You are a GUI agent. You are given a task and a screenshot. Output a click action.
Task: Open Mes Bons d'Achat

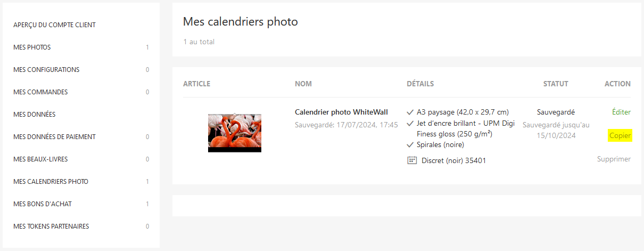43,204
